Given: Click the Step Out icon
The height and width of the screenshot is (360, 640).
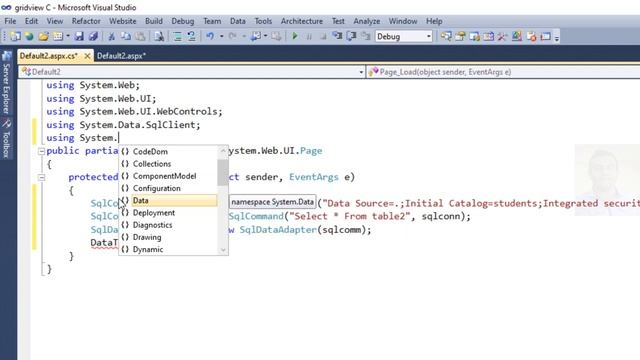Looking at the screenshot, I should click(366, 36).
